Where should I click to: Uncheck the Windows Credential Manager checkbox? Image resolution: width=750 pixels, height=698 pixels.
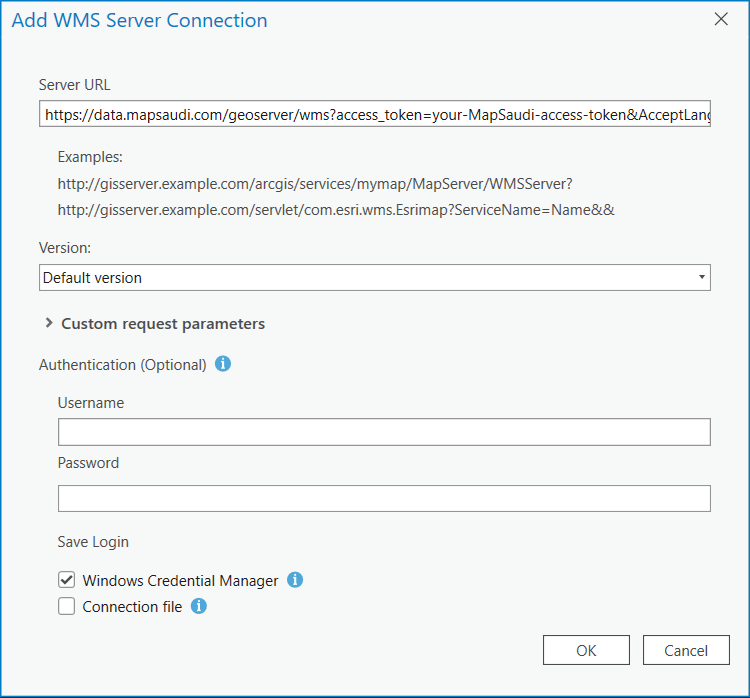pos(67,580)
